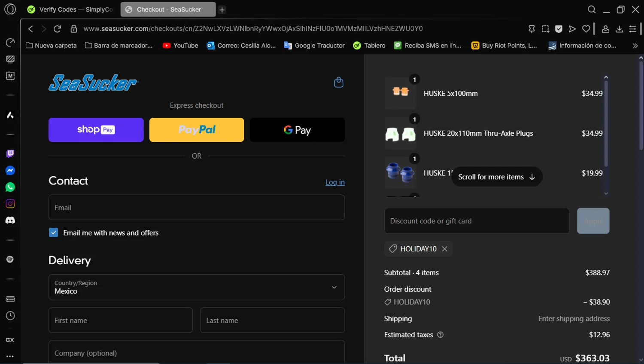Click the First name field
Viewport: 644px width, 364px height.
pos(121,320)
